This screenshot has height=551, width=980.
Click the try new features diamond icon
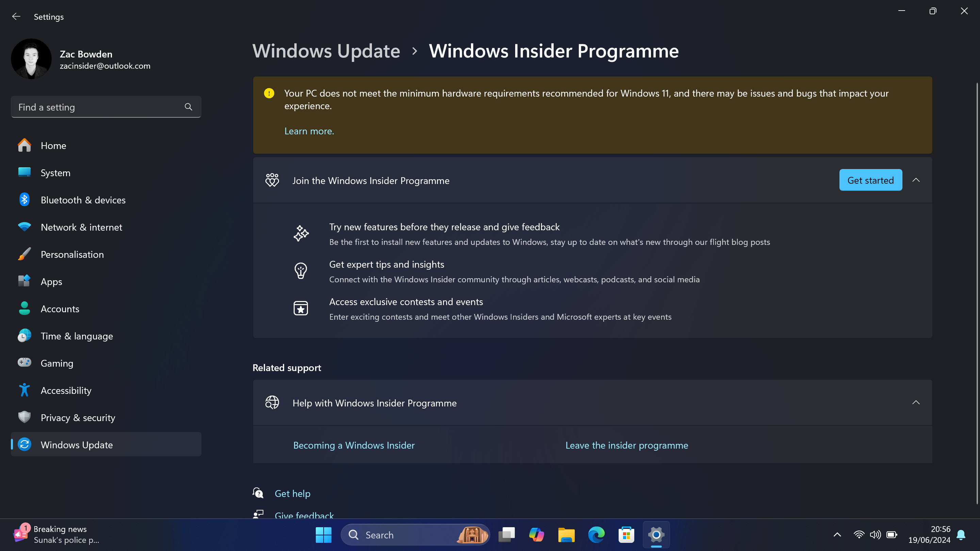pos(301,233)
